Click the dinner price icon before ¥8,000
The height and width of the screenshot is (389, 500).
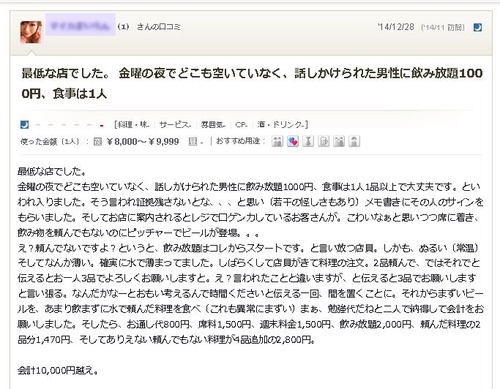97,142
